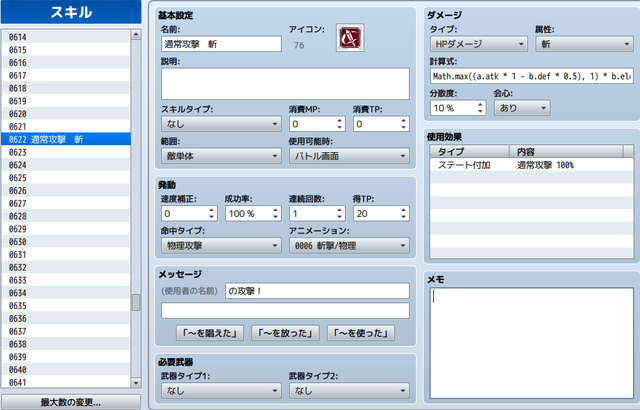Select skill entry 0634
This screenshot has width=640, height=410.
(66, 293)
